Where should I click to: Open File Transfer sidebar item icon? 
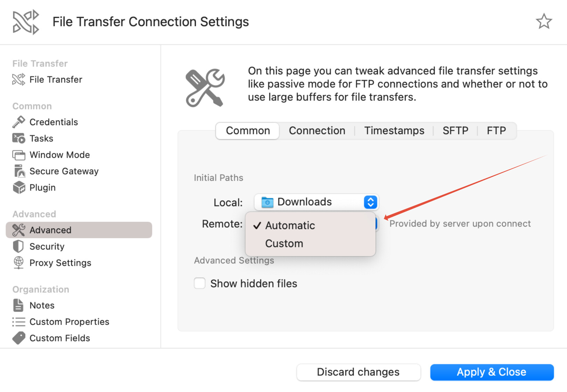[x=19, y=80]
